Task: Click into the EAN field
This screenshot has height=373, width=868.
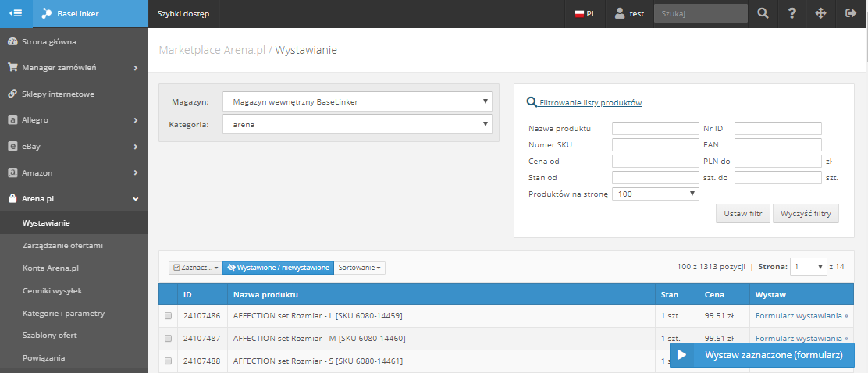Action: tap(777, 145)
